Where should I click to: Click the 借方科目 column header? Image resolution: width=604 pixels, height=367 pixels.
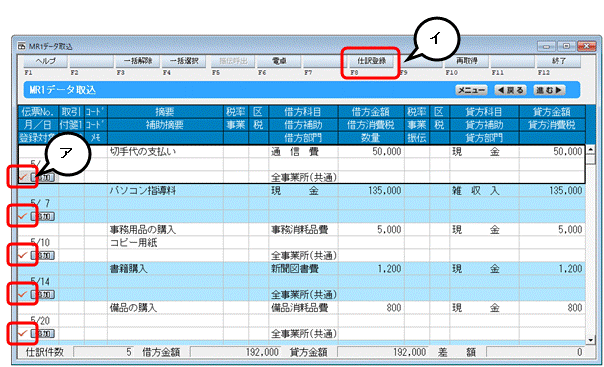click(x=304, y=112)
